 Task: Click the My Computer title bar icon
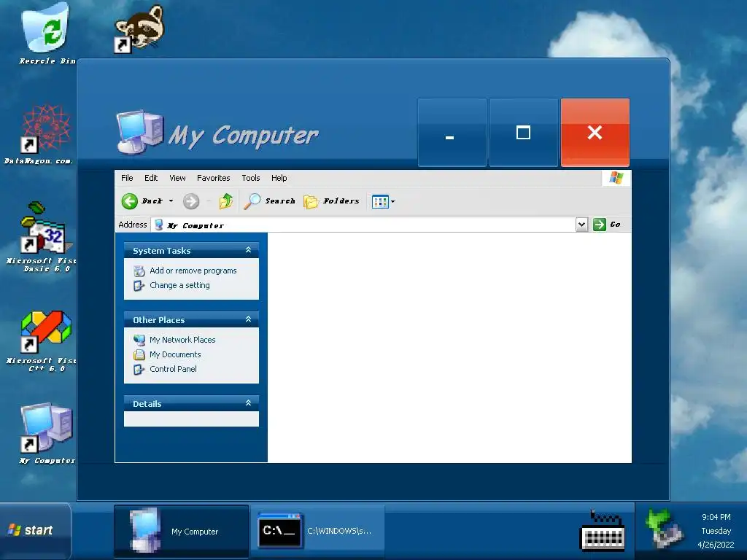(x=139, y=132)
